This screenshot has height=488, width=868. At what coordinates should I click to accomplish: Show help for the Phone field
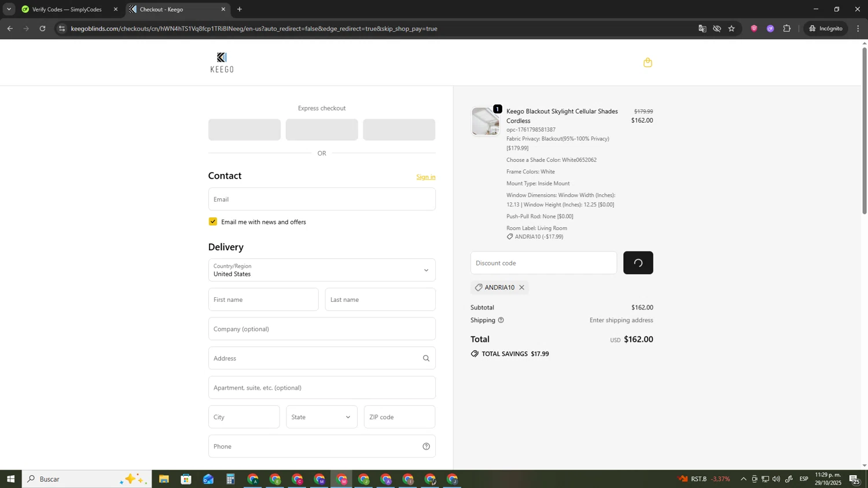[426, 446]
